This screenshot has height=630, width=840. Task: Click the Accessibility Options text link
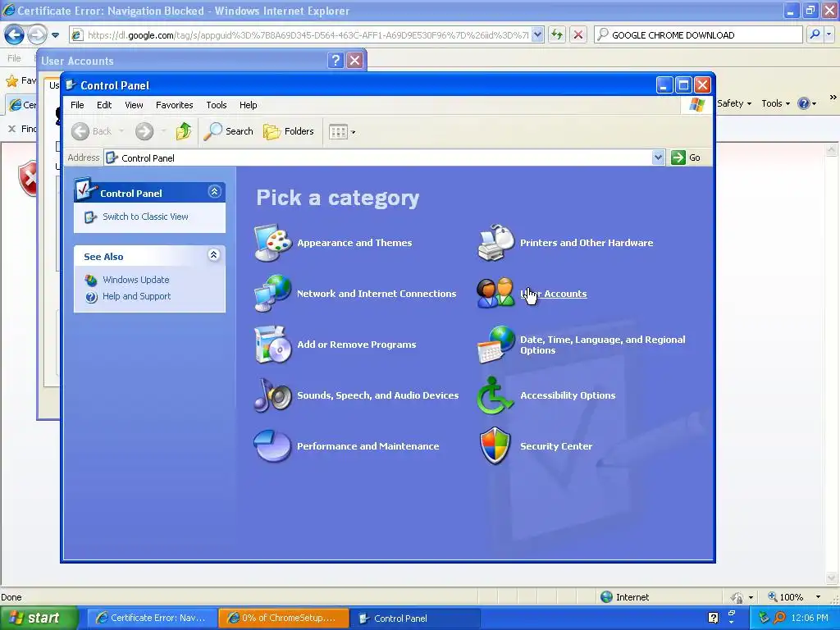coord(568,395)
